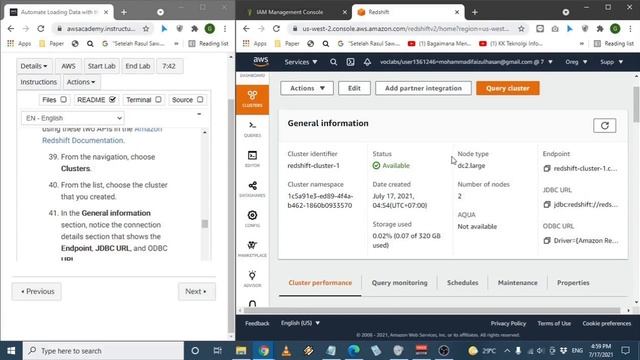Open the English (US) language dropdown in footer

tap(300, 323)
